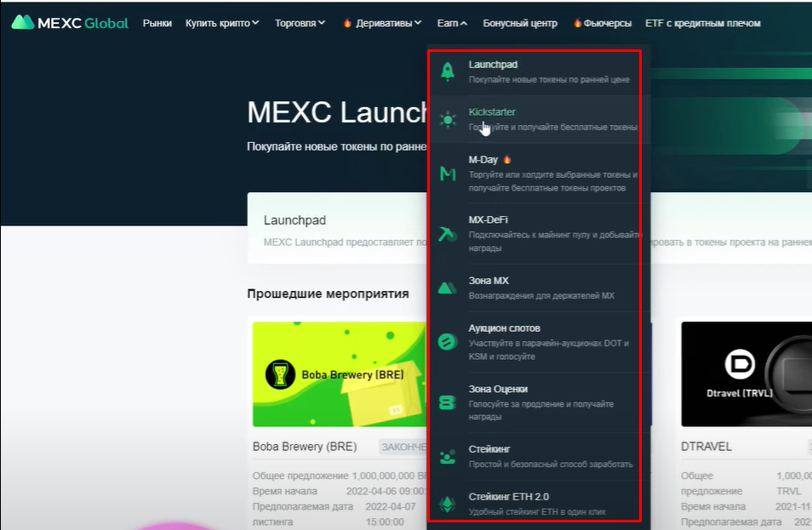Click the Launchpad info card heading
This screenshot has height=530, width=812.
294,220
